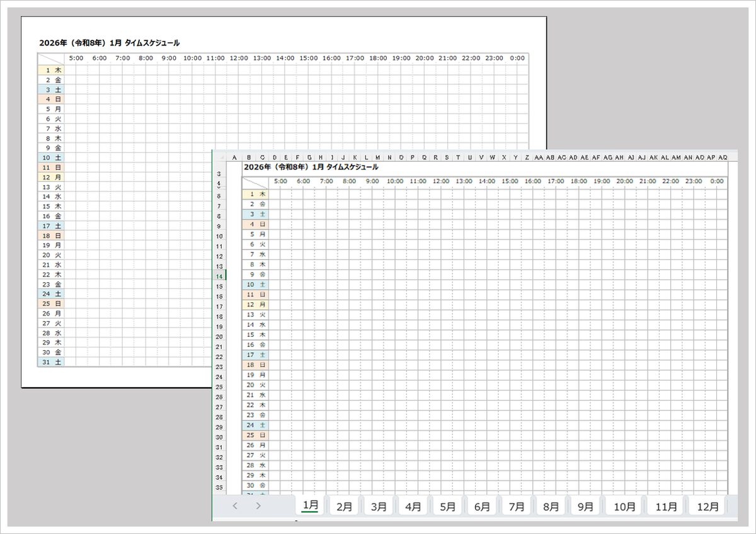Click the next sheet navigation arrow
756x534 pixels.
[258, 506]
